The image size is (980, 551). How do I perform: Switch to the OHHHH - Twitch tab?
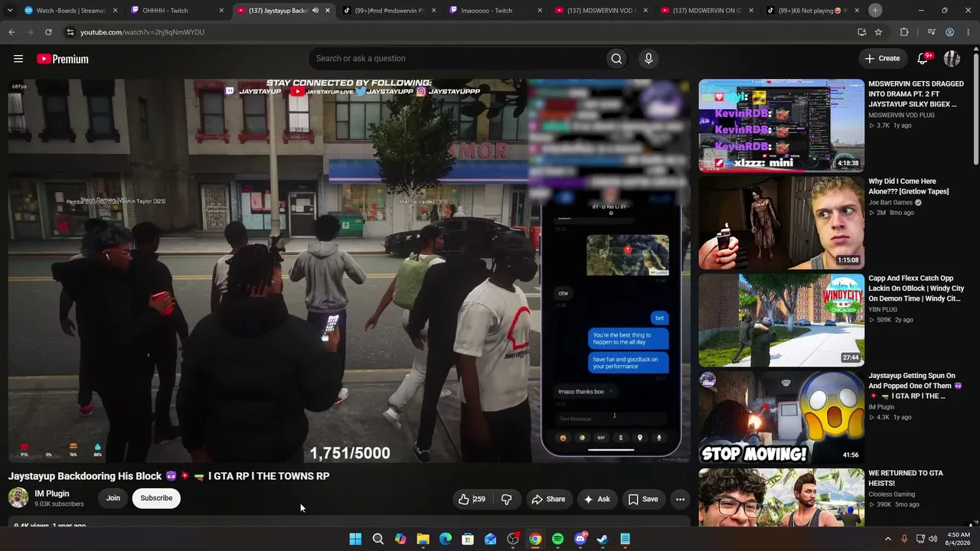point(178,11)
